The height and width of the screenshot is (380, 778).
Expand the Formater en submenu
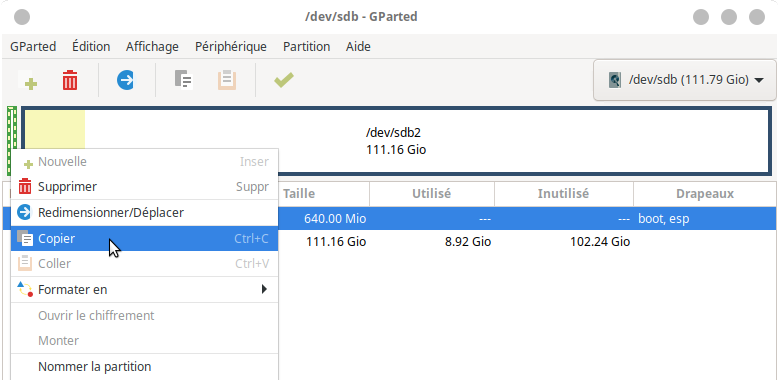click(x=144, y=289)
